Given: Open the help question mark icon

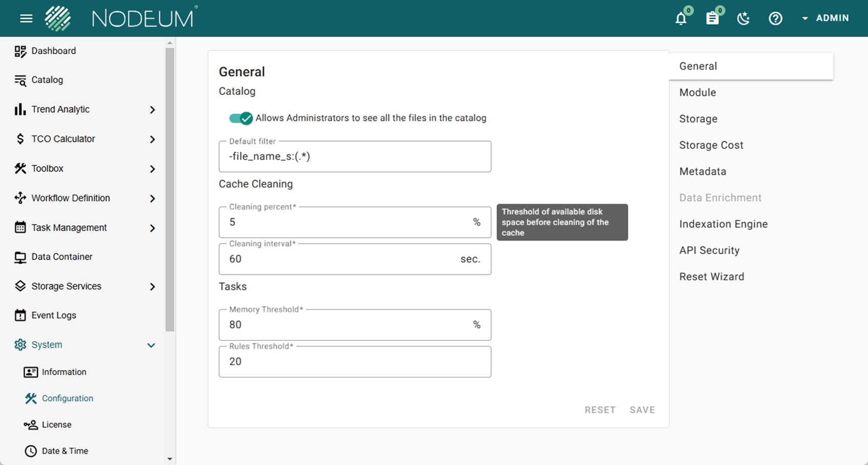Looking at the screenshot, I should 775,19.
